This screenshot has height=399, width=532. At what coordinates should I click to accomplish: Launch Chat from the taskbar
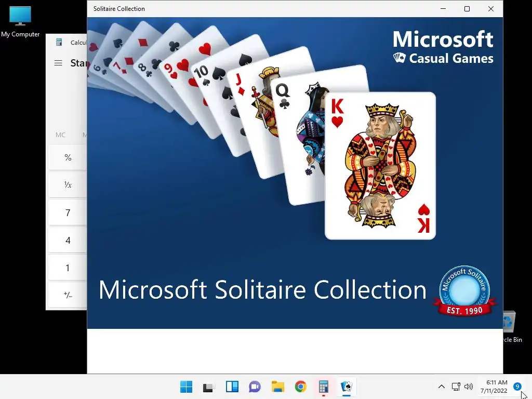coord(255,387)
